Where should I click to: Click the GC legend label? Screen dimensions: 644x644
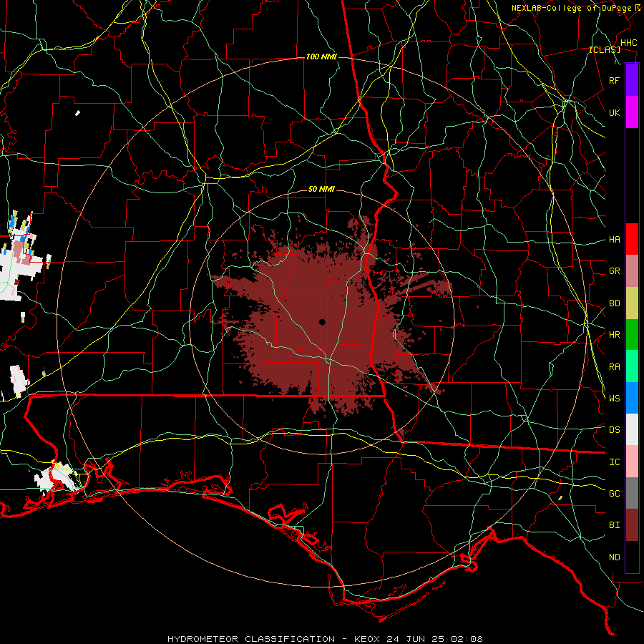tap(615, 494)
